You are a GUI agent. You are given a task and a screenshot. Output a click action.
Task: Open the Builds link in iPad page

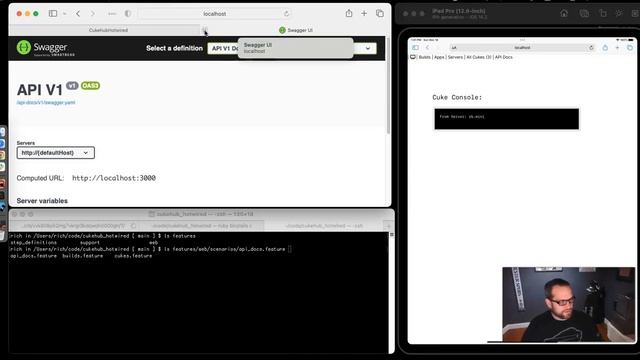pos(424,57)
